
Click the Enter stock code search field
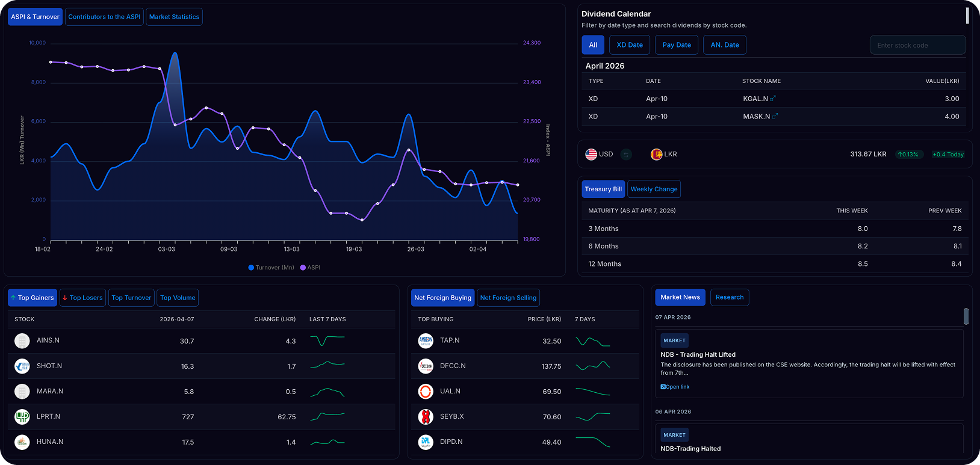pyautogui.click(x=918, y=45)
